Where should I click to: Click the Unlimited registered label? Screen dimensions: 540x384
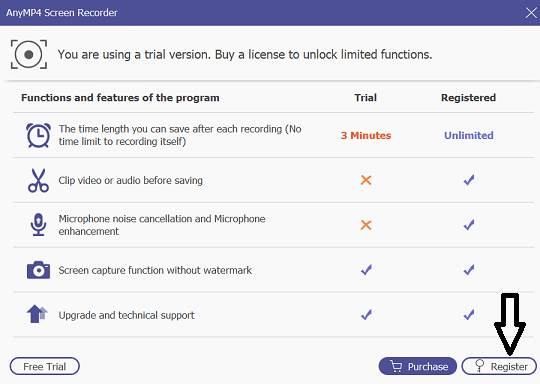pyautogui.click(x=469, y=135)
